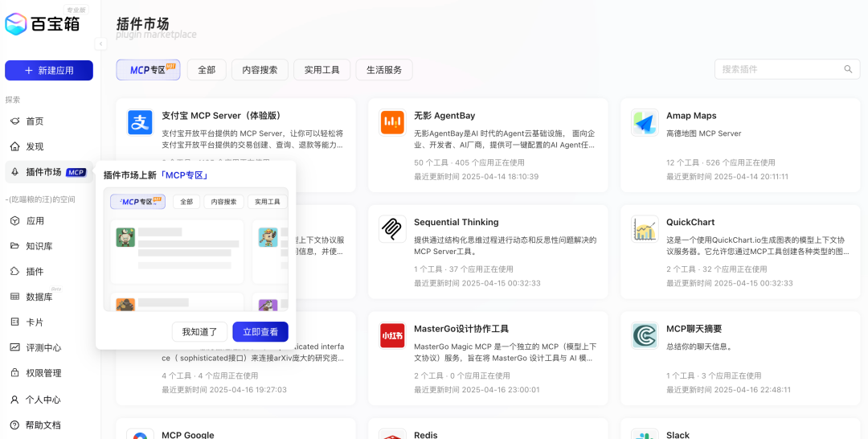Open the 无影 AgentBay card title
This screenshot has height=439, width=868.
(444, 116)
